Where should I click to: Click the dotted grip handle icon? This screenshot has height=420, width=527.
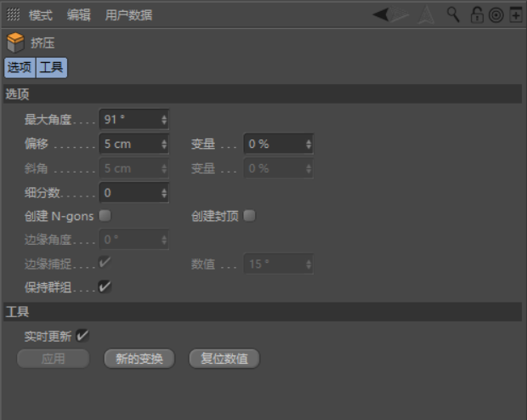[x=14, y=14]
